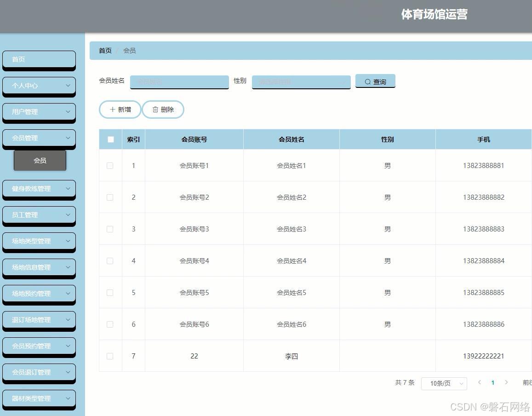Check the checkbox for row 会员账号6
The width and height of the screenshot is (532, 416).
110,324
